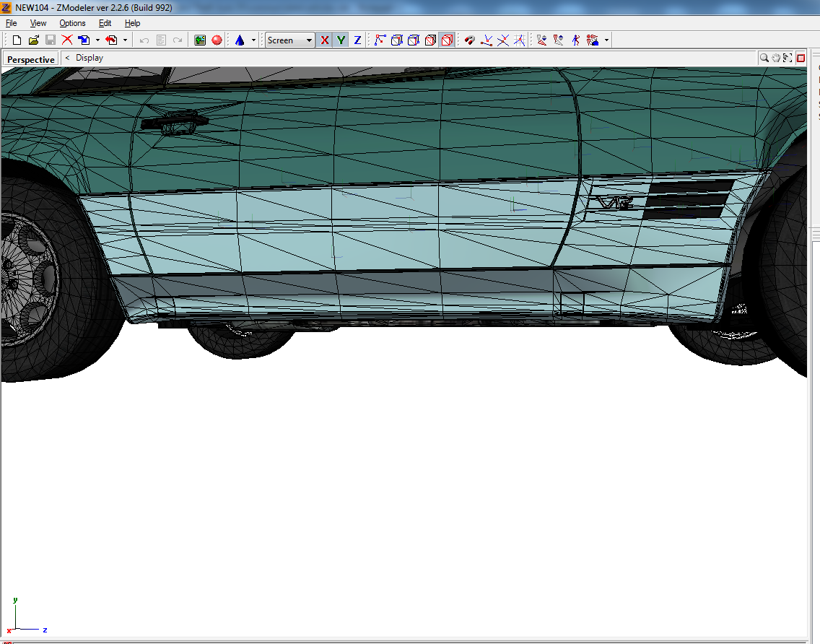Screen dimensions: 820x644
Task: Expand the import icon dropdown arrow
Action: tap(97, 40)
